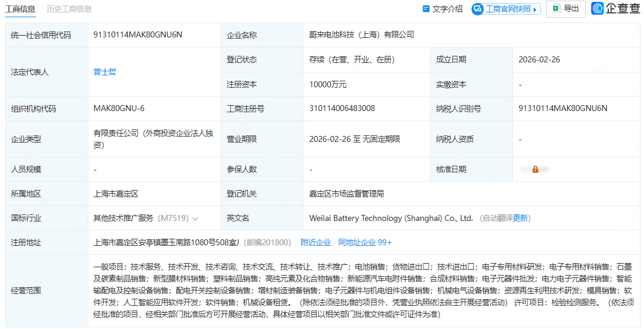The height and width of the screenshot is (329, 644).
Task: Select the unified credit code 91310114MAK80GNU6N
Action: [138, 34]
